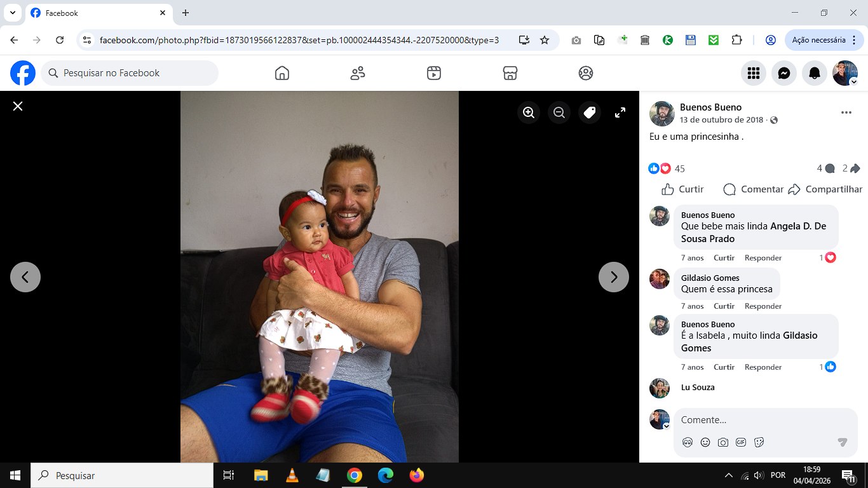The height and width of the screenshot is (488, 868).
Task: Open the Facebook apps grid menu
Action: point(754,73)
